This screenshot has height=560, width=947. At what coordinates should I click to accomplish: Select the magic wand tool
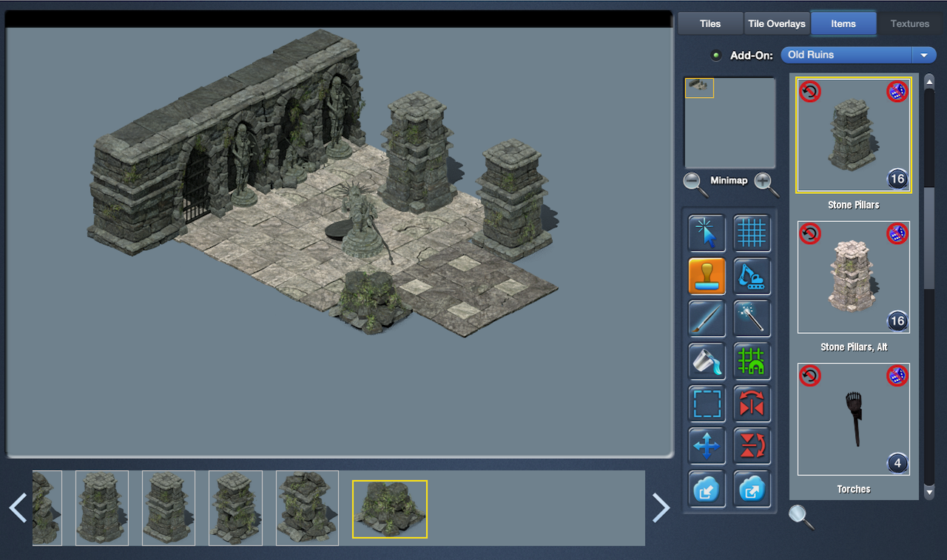pos(752,319)
